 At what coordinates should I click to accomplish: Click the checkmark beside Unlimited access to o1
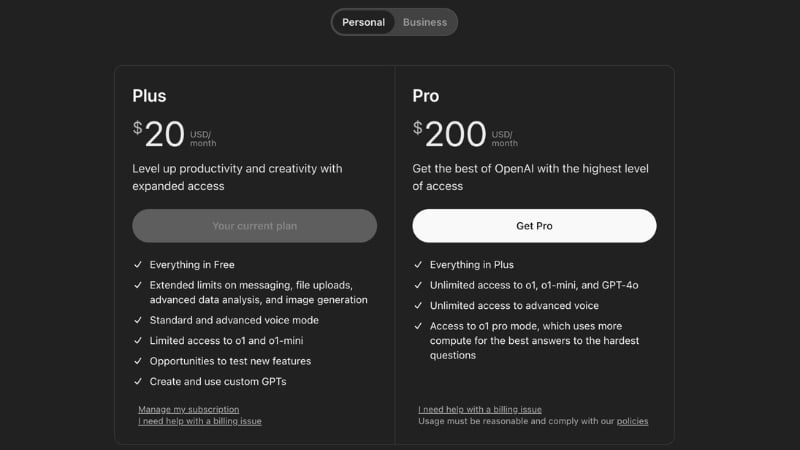[x=418, y=285]
